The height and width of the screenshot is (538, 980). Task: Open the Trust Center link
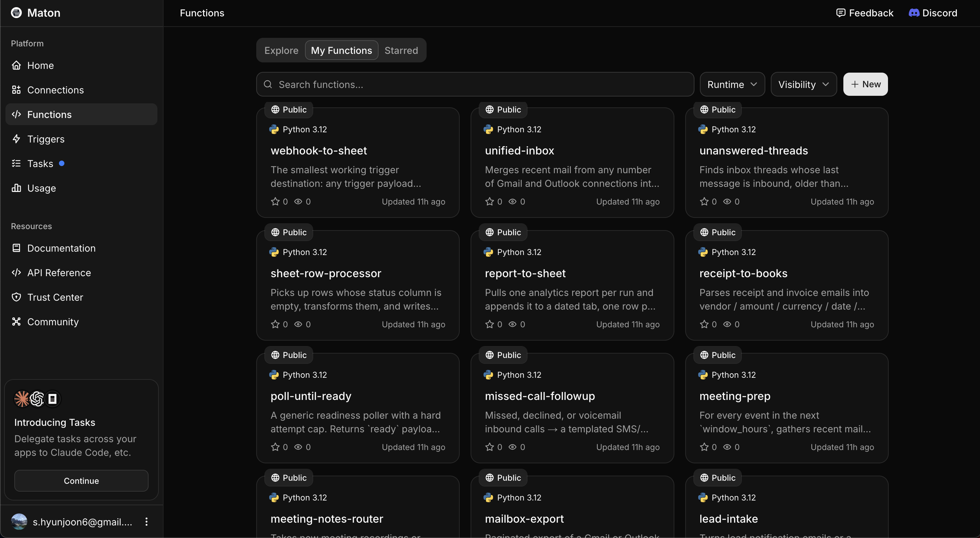(81, 297)
